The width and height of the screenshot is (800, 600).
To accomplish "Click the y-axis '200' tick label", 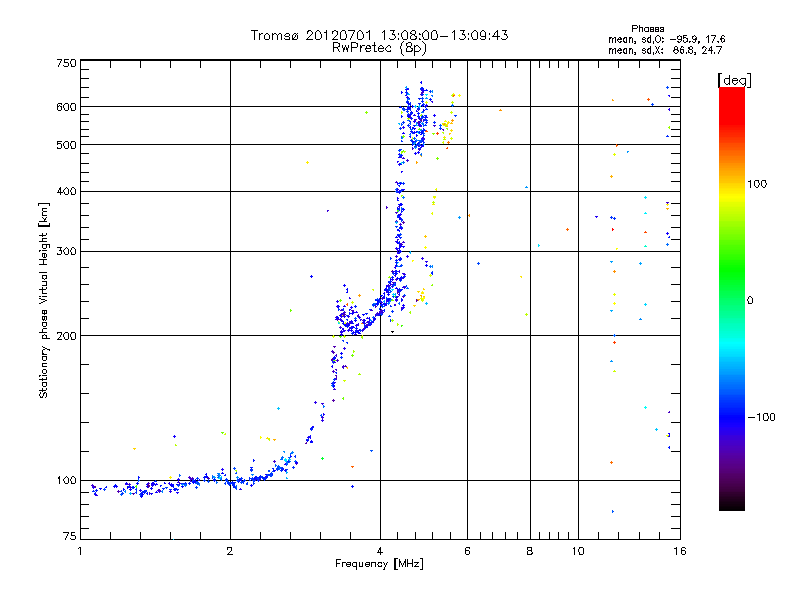I will 66,336.
